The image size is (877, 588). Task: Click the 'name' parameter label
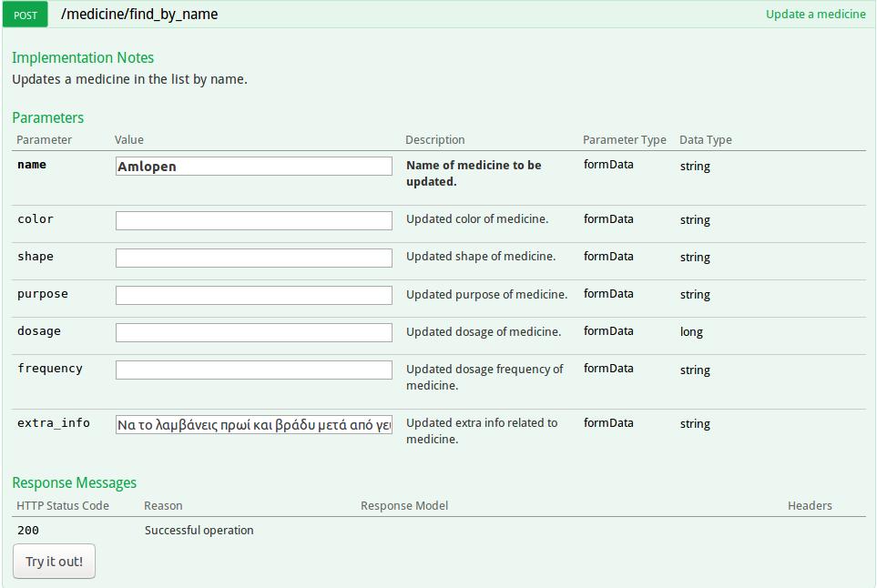[32, 165]
